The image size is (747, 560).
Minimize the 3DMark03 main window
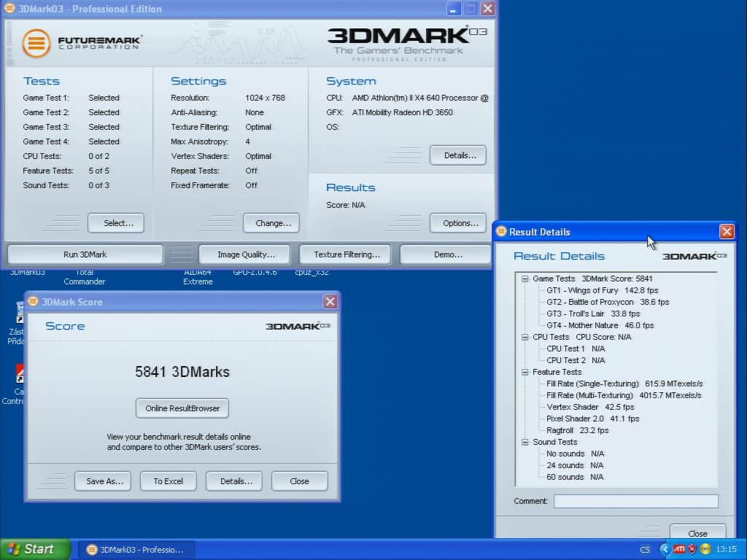point(454,9)
